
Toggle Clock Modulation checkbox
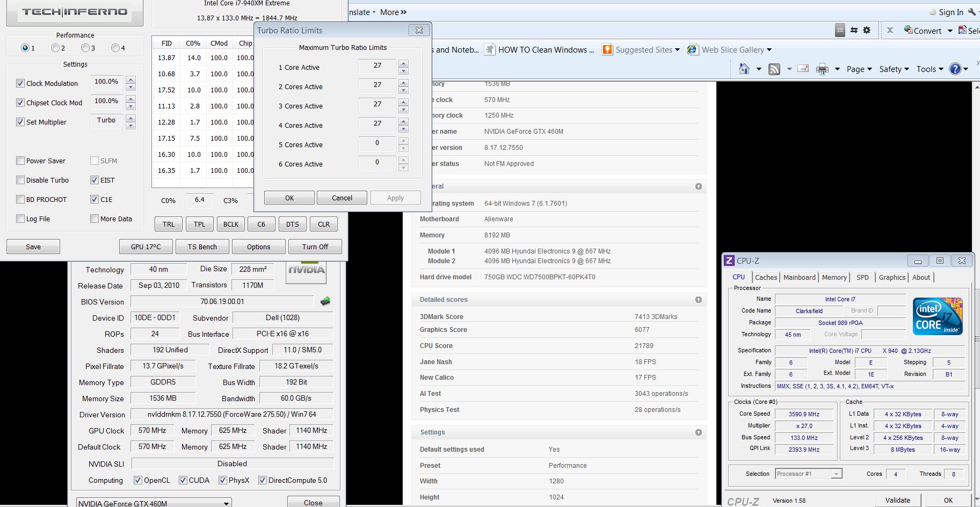20,83
